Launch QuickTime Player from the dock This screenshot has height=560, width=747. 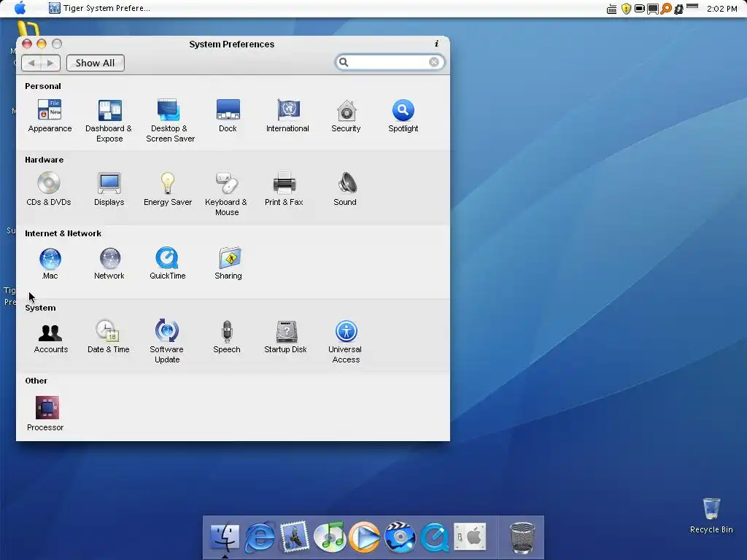click(x=435, y=537)
